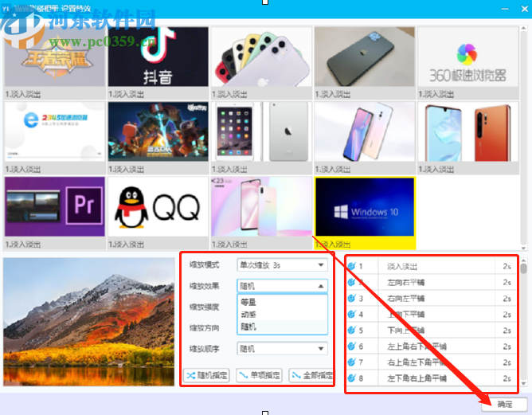Click the icon of effect row 7 右上角左下角平铺
Image resolution: width=532 pixels, height=415 pixels.
click(x=351, y=362)
